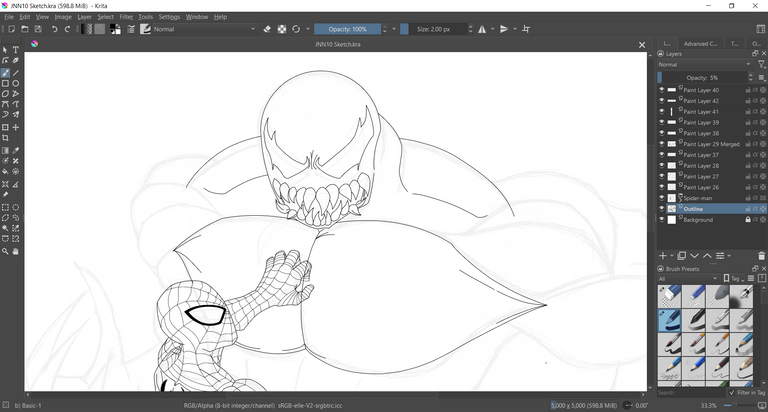The image size is (768, 412).
Task: Redo the last action
Action: (68, 29)
